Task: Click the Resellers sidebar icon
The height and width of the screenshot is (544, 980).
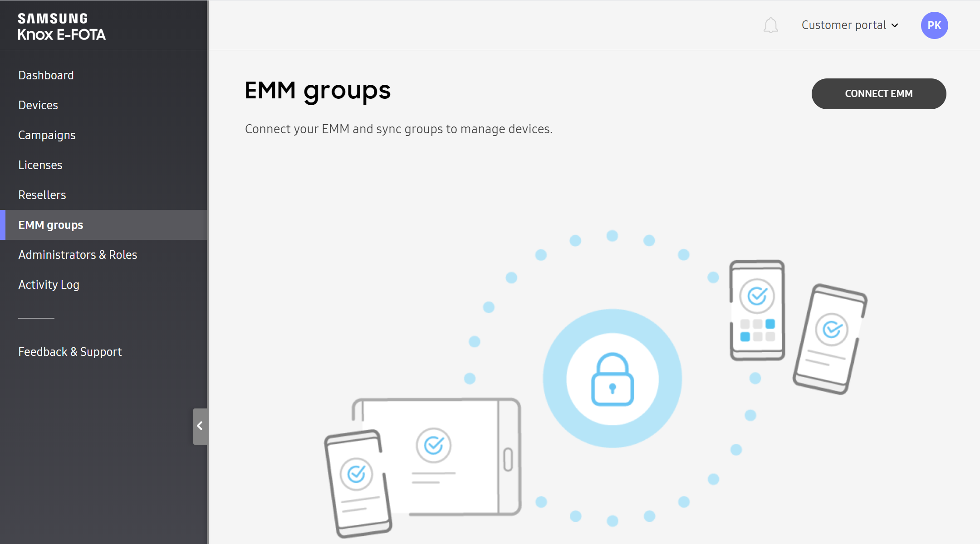Action: click(x=42, y=194)
